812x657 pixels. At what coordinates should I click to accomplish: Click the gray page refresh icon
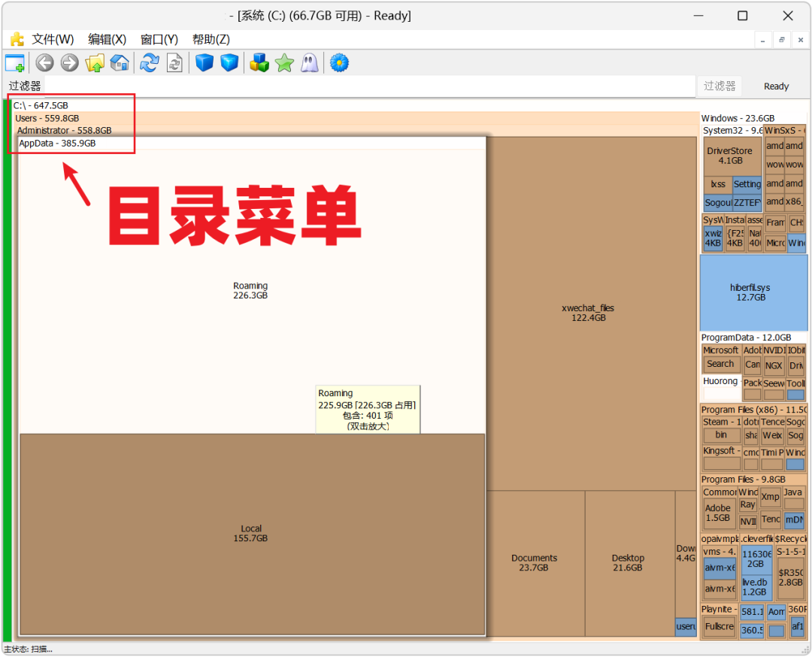tap(174, 63)
